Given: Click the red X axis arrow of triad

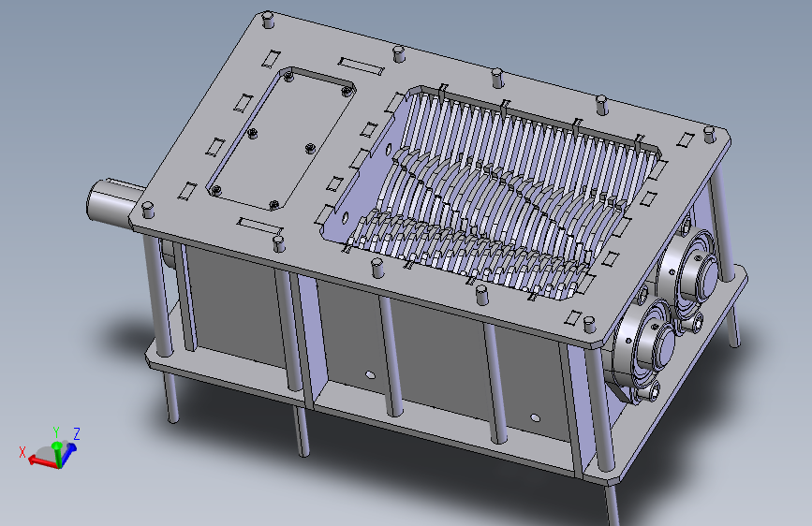Looking at the screenshot, I should (x=41, y=461).
